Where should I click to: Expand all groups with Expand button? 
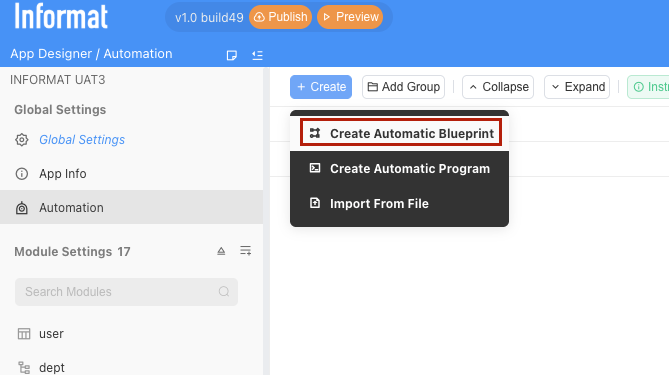(577, 87)
